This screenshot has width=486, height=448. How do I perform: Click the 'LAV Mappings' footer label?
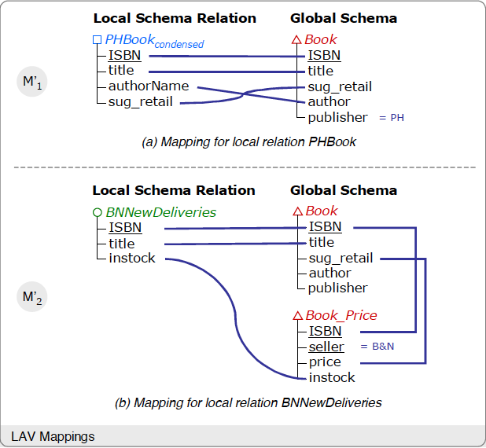click(x=53, y=437)
